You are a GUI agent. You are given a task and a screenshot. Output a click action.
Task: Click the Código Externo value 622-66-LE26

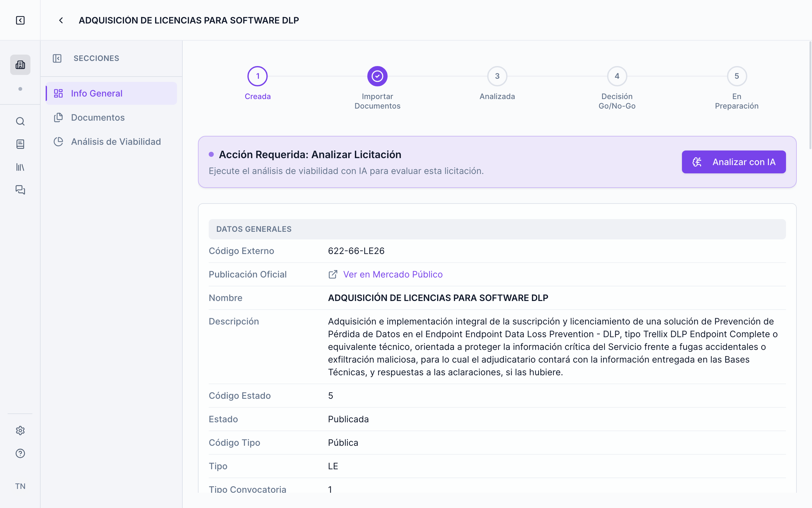tap(356, 251)
